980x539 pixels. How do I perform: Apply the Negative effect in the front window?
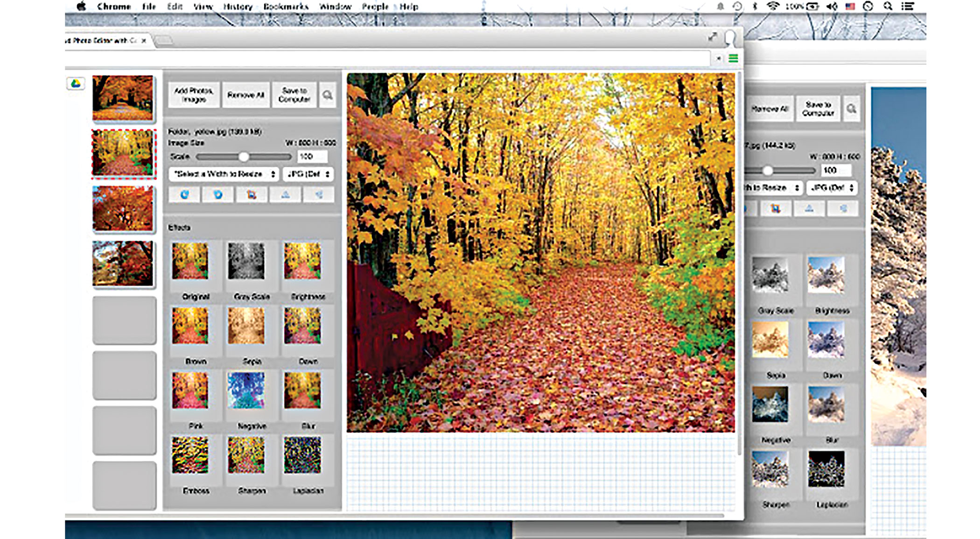pyautogui.click(x=246, y=391)
